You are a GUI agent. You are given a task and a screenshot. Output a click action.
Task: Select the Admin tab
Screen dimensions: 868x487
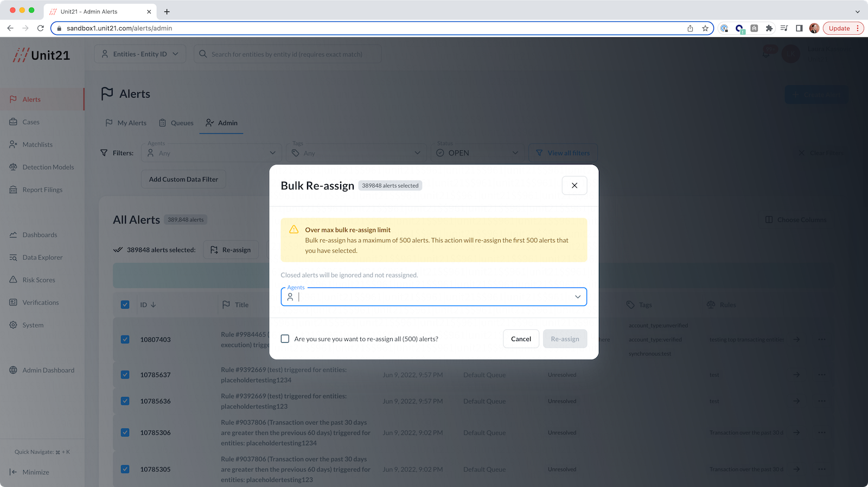tap(221, 123)
